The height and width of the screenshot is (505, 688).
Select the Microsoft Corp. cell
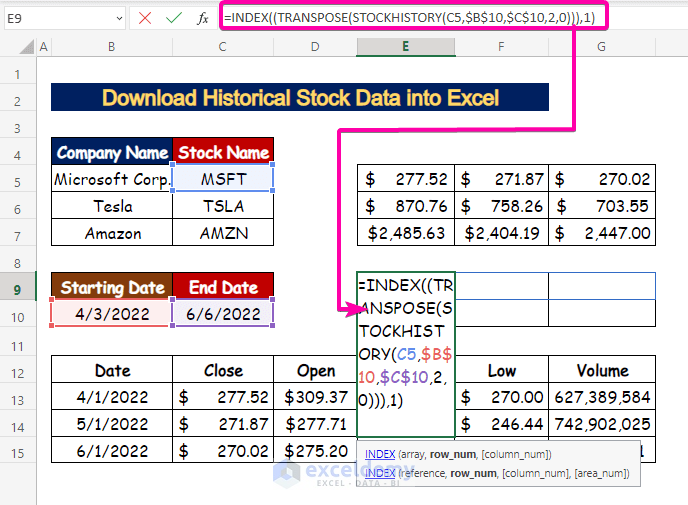pyautogui.click(x=112, y=179)
